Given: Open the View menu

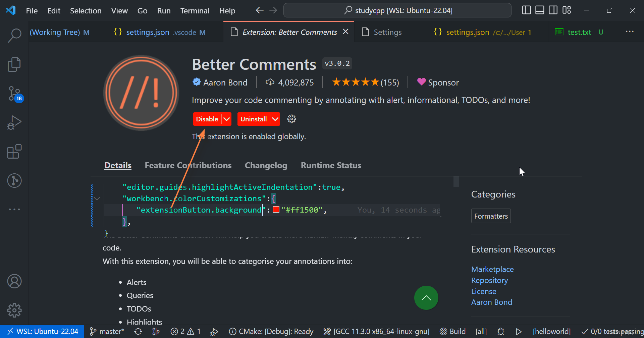Looking at the screenshot, I should 119,10.
